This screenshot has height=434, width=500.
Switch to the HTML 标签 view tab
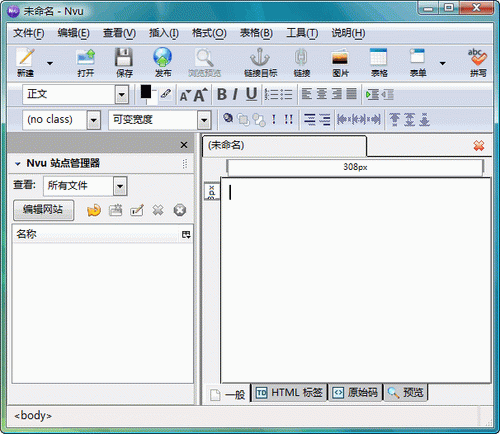289,393
